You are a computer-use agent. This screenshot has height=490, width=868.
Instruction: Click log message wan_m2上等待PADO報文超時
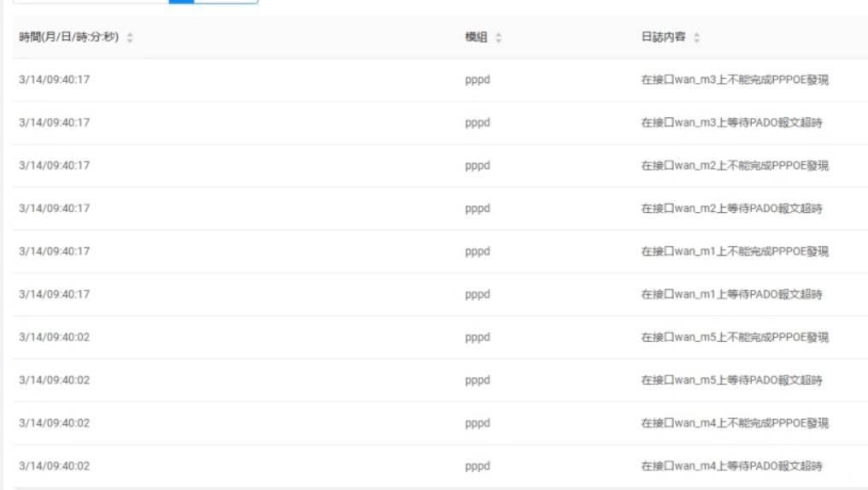[731, 209]
